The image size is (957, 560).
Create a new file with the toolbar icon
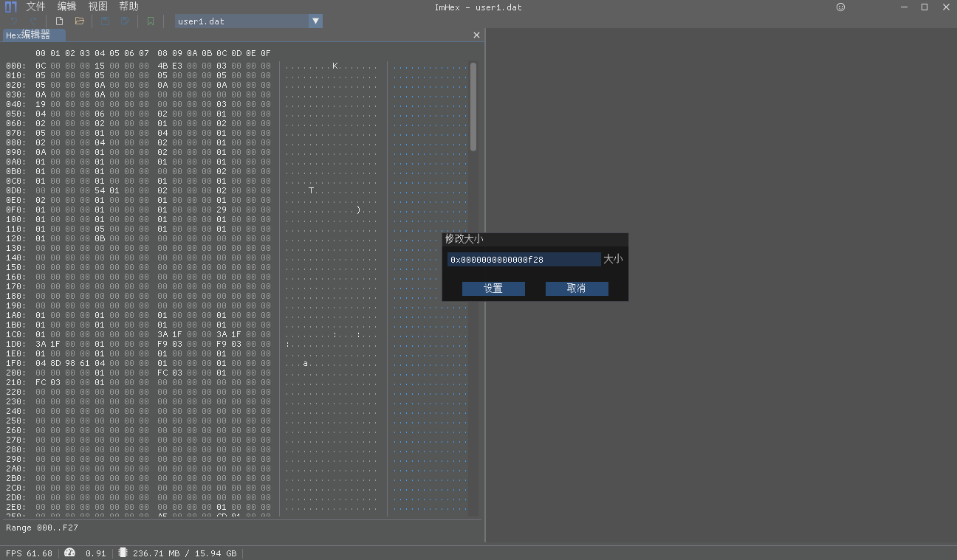[59, 21]
